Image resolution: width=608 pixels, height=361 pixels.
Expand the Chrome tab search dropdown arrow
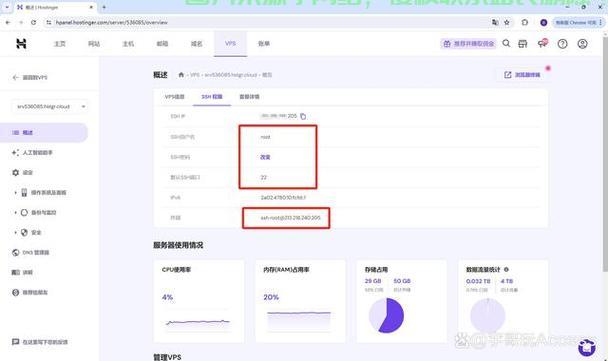tap(7, 7)
